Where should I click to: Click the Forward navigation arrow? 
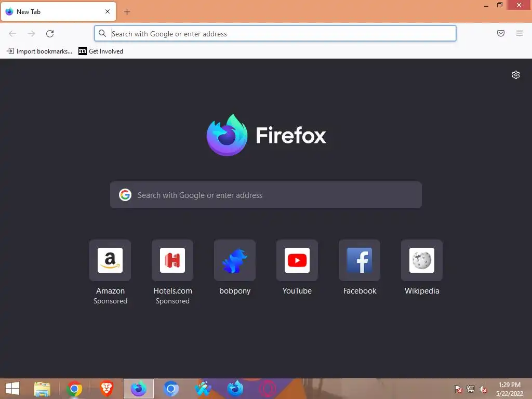31,34
